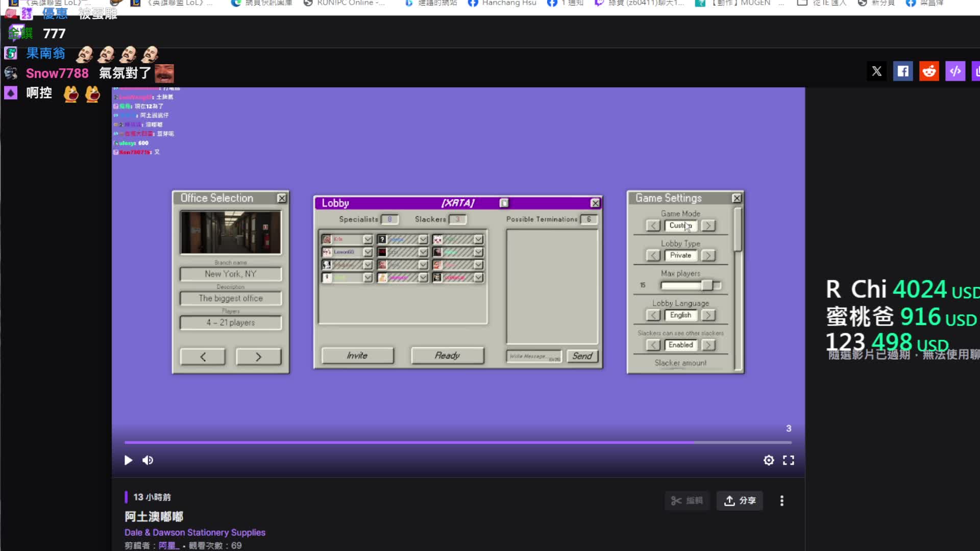Open dropdown for bottom player in first column
The height and width of the screenshot is (551, 980).
click(367, 278)
